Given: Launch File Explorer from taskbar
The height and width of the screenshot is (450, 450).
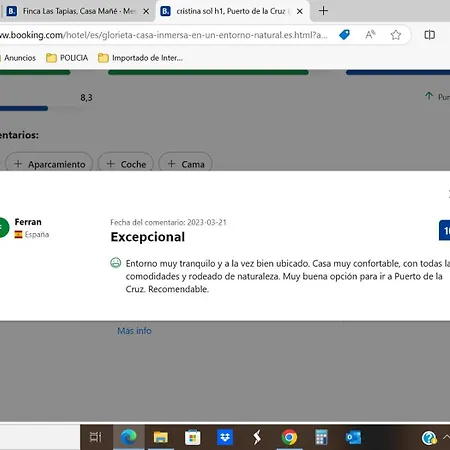Looking at the screenshot, I should 160,437.
